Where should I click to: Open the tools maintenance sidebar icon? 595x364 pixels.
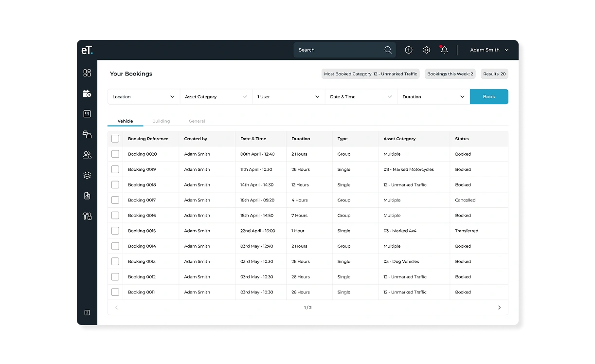[87, 216]
